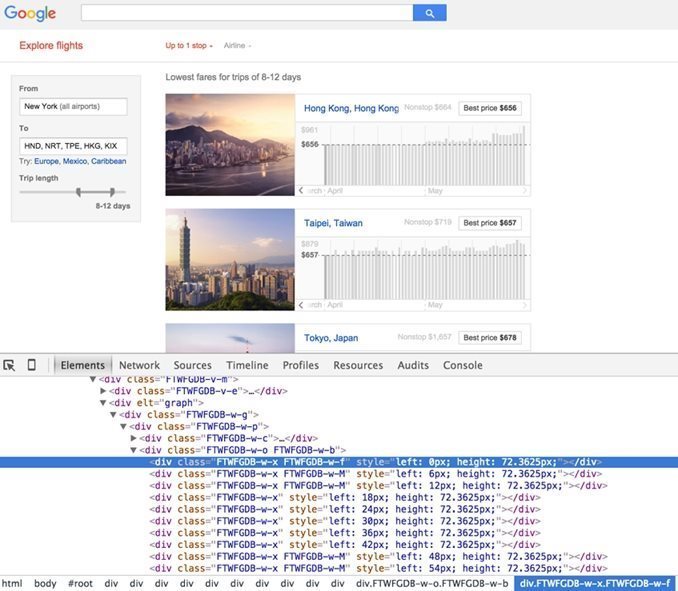The width and height of the screenshot is (678, 591).
Task: Open the 'Up to 1 stop' dropdown
Action: tap(188, 46)
